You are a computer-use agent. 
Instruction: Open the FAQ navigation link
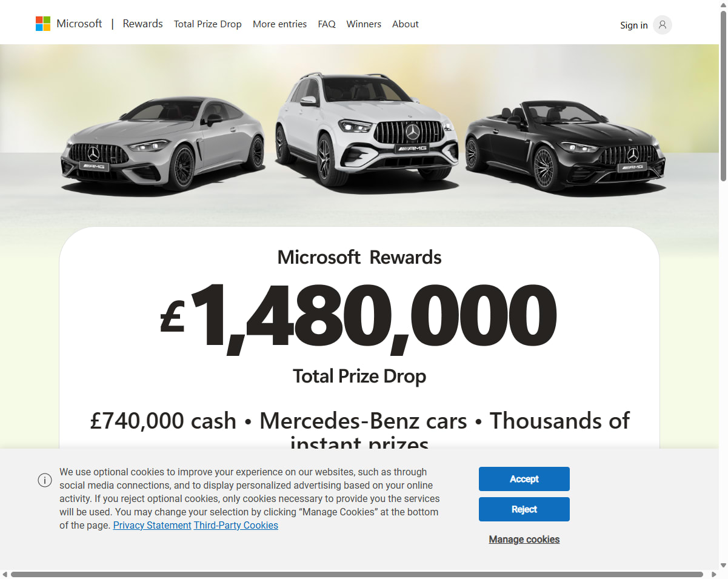click(327, 24)
